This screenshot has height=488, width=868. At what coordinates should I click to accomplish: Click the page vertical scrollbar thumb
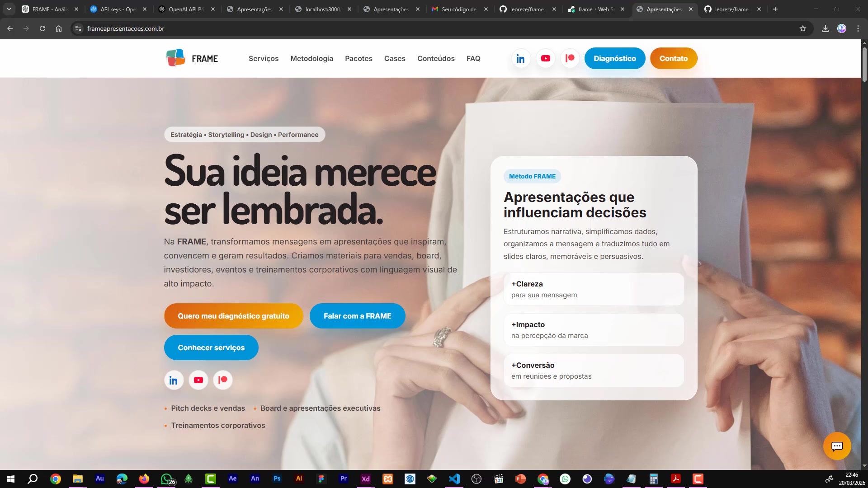pyautogui.click(x=864, y=65)
